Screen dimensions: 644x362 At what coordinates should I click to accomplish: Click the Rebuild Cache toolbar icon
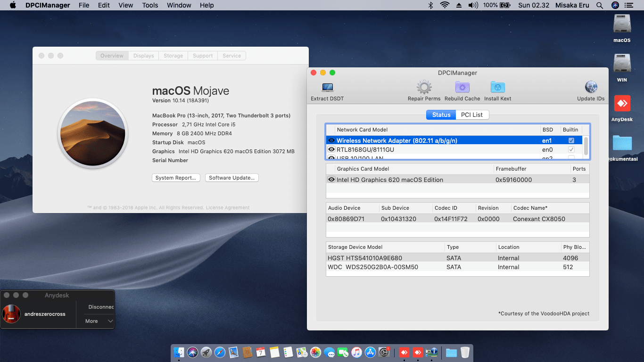point(462,87)
